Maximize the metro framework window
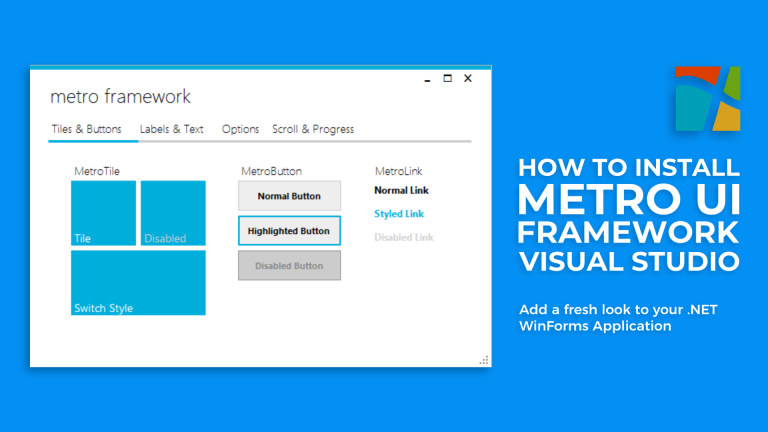 tap(448, 78)
